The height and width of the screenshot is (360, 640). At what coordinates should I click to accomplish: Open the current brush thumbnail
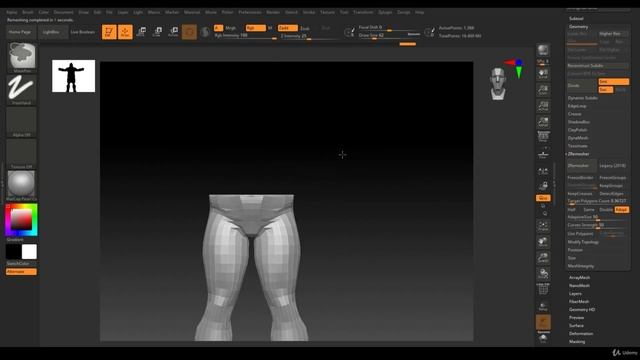tap(22, 56)
